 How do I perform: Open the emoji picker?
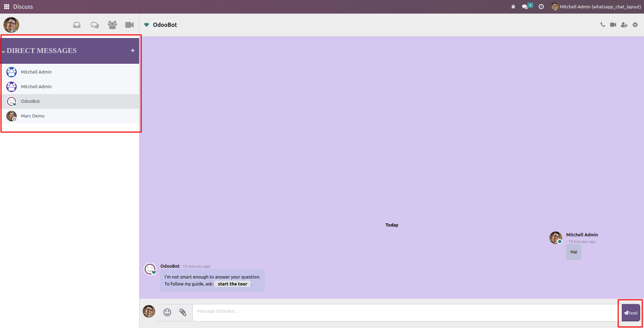(167, 312)
